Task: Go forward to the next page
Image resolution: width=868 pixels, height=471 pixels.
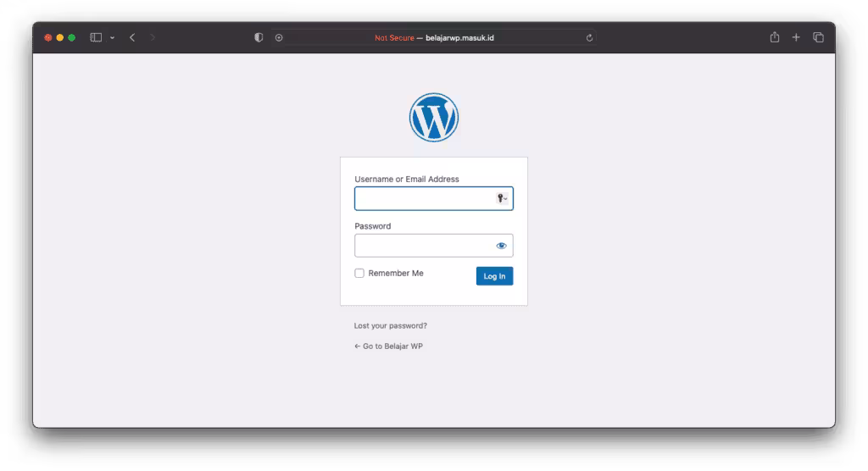Action: (153, 37)
